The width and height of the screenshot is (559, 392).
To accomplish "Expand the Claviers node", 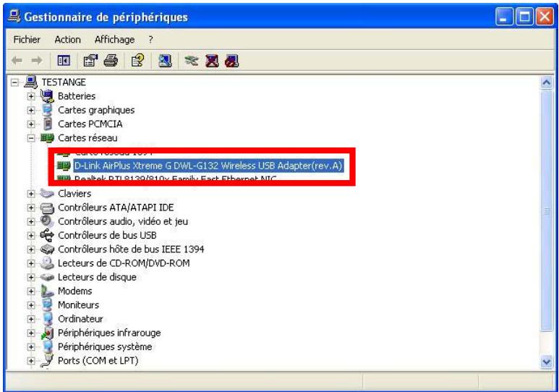I will [x=31, y=194].
